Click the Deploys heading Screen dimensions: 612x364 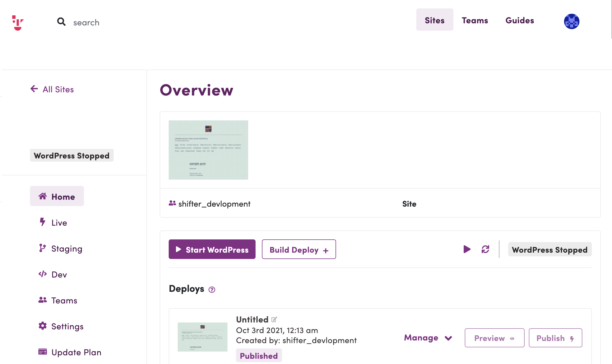click(186, 289)
